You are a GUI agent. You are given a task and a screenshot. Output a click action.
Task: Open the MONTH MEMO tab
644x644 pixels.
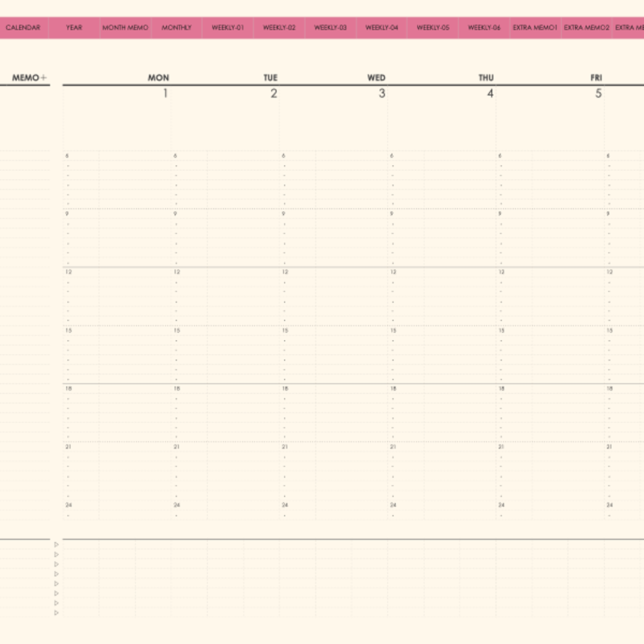pyautogui.click(x=125, y=27)
